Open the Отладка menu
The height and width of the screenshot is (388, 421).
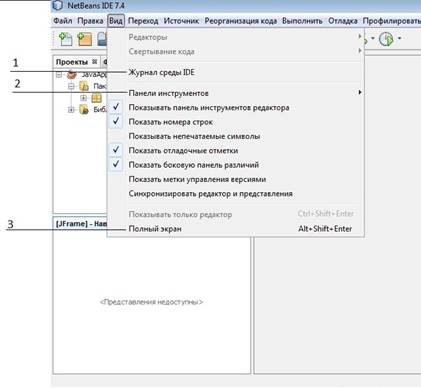(x=343, y=21)
